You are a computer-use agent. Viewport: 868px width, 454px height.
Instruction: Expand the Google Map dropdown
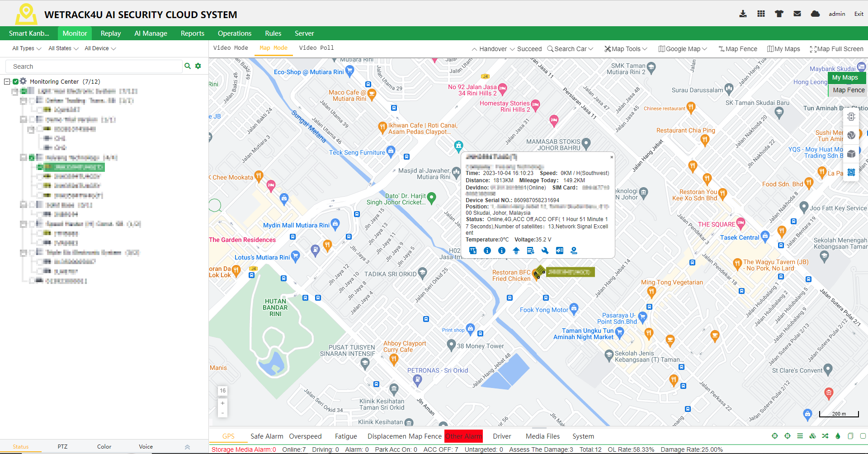pyautogui.click(x=683, y=49)
